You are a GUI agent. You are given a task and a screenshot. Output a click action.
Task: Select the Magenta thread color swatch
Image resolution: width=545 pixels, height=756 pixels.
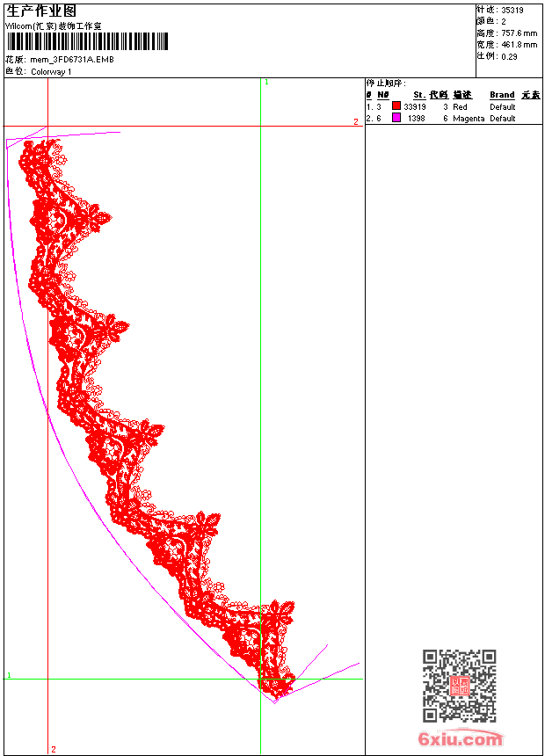pos(396,117)
